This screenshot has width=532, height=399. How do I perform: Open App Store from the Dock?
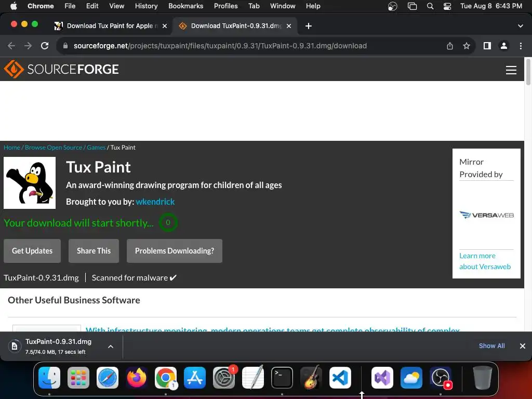tap(195, 377)
